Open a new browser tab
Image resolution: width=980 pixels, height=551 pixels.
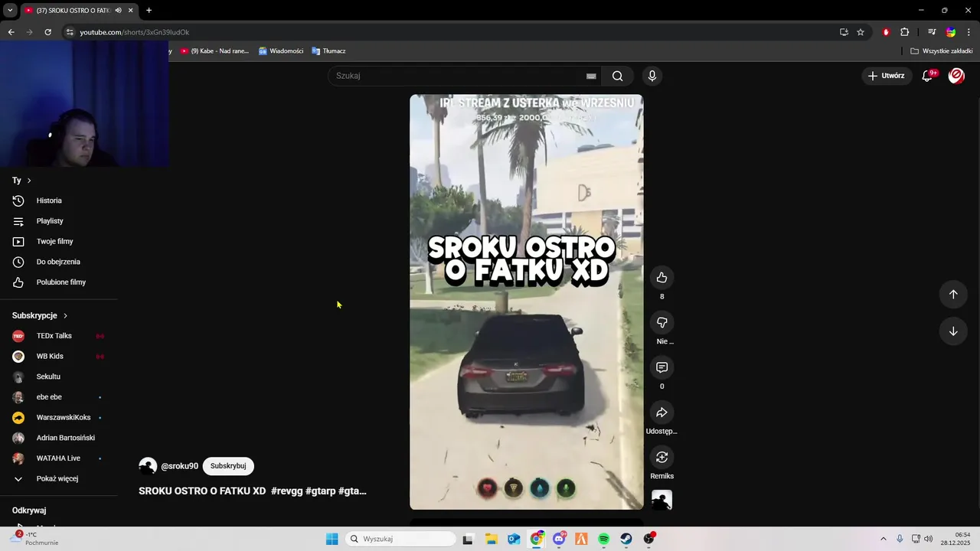149,11
